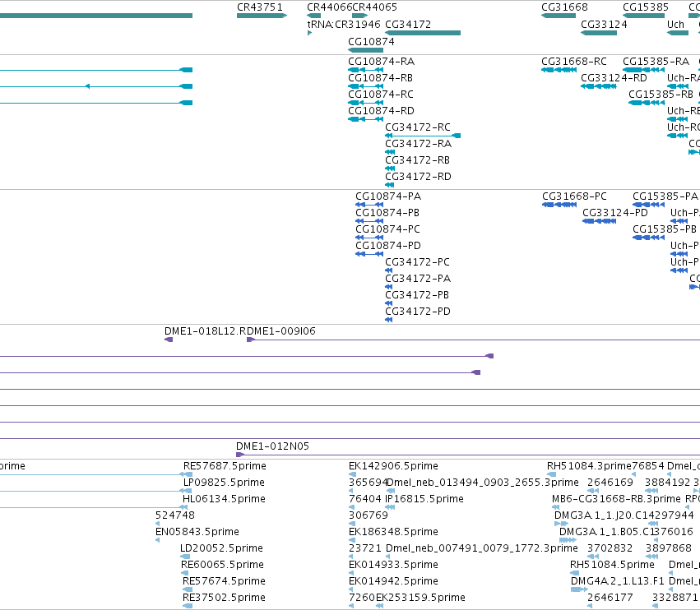This screenshot has width=700, height=610.
Task: Open transcript CG10874-RC
Action: tap(381, 95)
